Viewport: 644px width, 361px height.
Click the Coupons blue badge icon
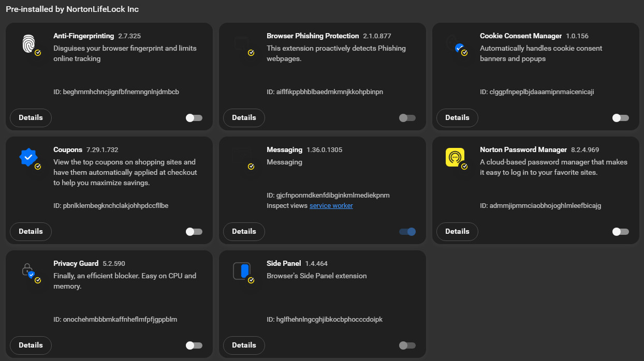tap(29, 157)
